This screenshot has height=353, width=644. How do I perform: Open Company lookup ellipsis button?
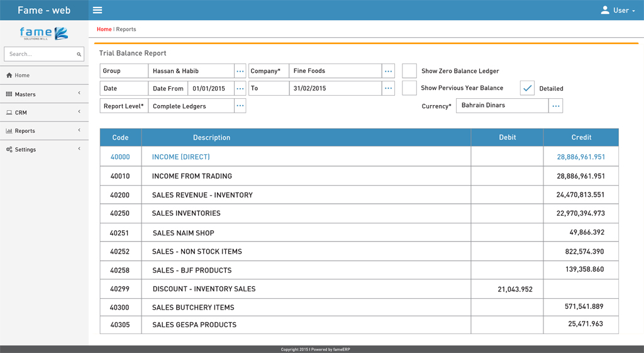pos(388,71)
